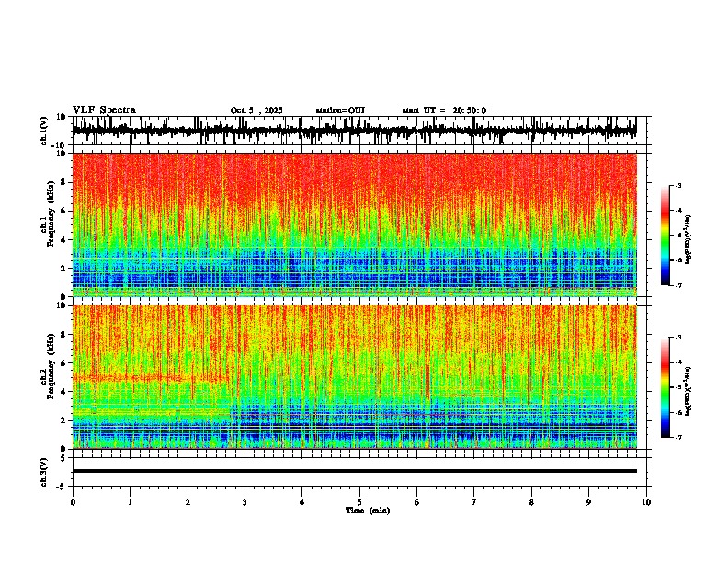The image size is (728, 563).
Task: Click the -7 value on ch.2 colorbar
Action: 678,437
